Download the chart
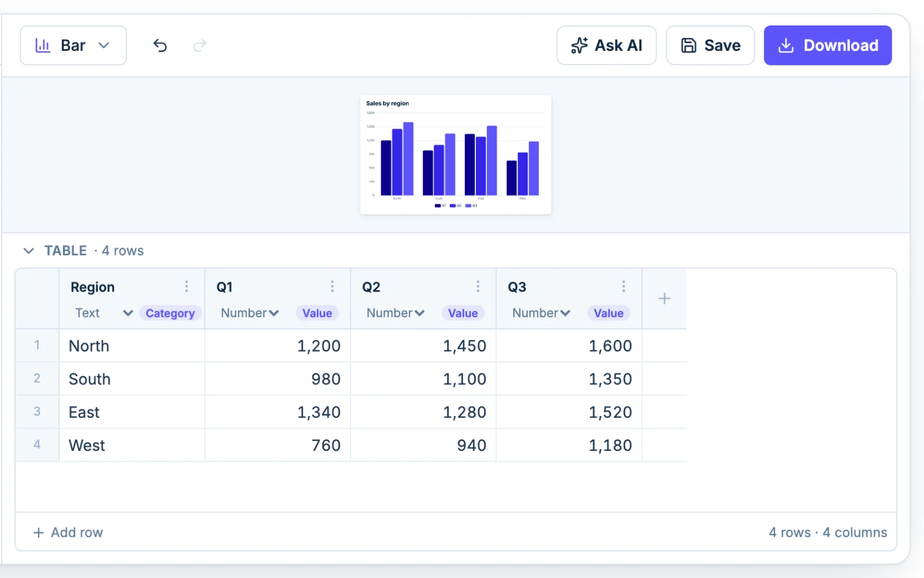This screenshot has height=578, width=924. (x=828, y=45)
